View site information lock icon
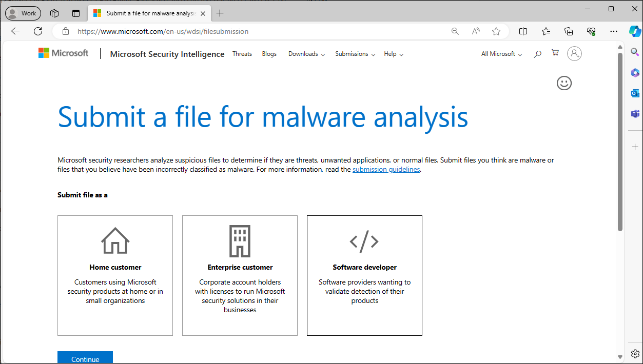The image size is (643, 364). point(66,31)
